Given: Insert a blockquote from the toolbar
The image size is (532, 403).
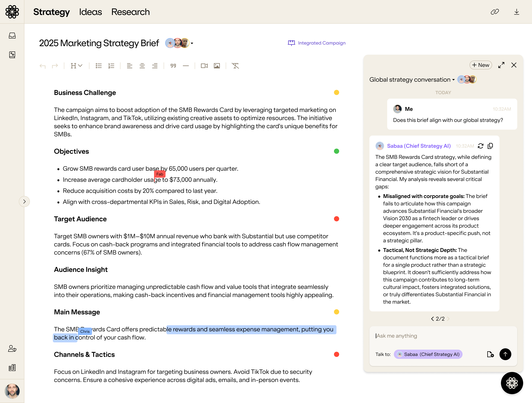Looking at the screenshot, I should click(x=173, y=66).
